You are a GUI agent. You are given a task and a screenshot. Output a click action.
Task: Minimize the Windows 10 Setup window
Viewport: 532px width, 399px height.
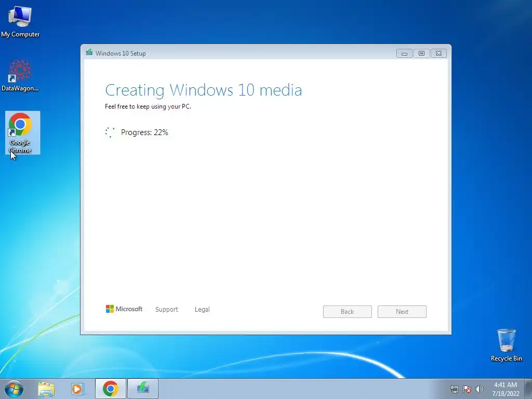pos(404,54)
